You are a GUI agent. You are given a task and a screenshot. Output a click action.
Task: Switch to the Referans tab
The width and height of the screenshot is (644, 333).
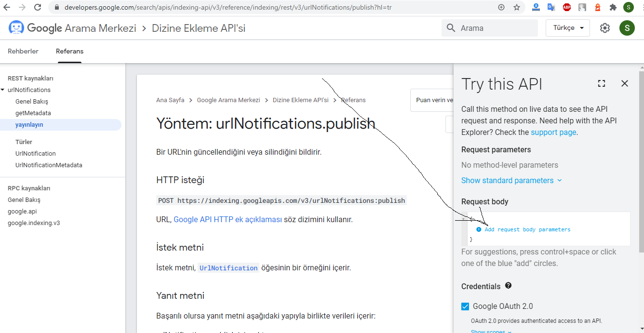tap(69, 51)
